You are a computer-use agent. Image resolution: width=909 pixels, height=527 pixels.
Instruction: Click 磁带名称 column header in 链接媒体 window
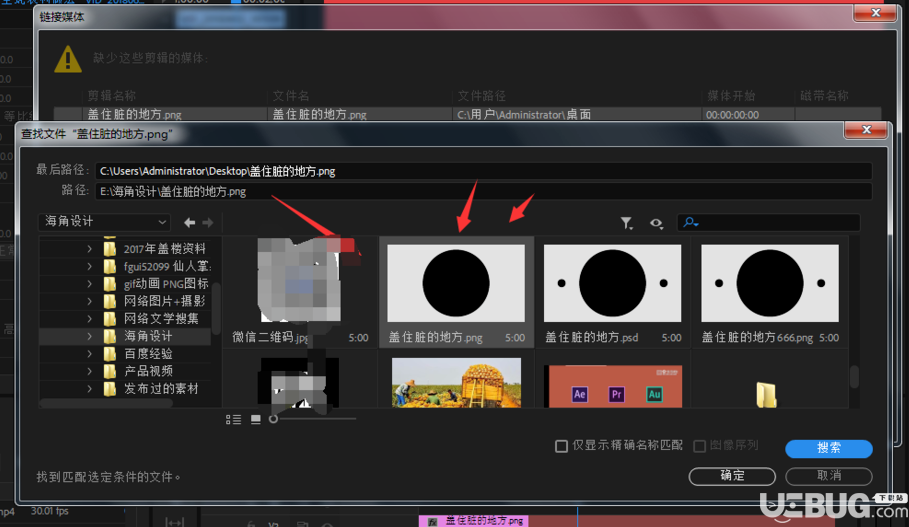[824, 96]
